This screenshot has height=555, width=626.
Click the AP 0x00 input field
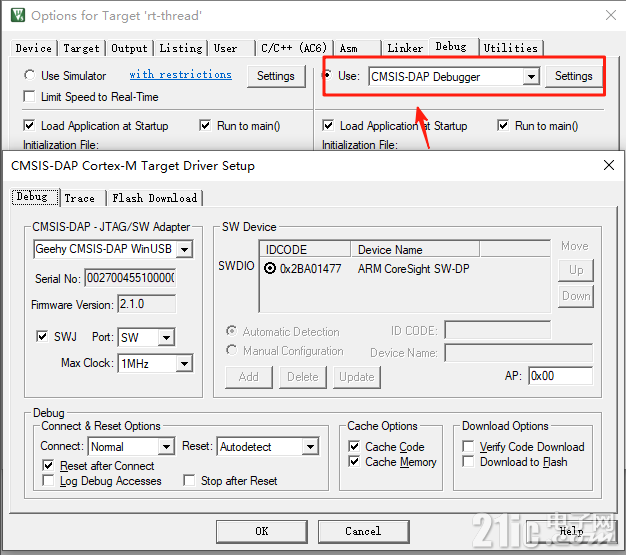pyautogui.click(x=560, y=376)
